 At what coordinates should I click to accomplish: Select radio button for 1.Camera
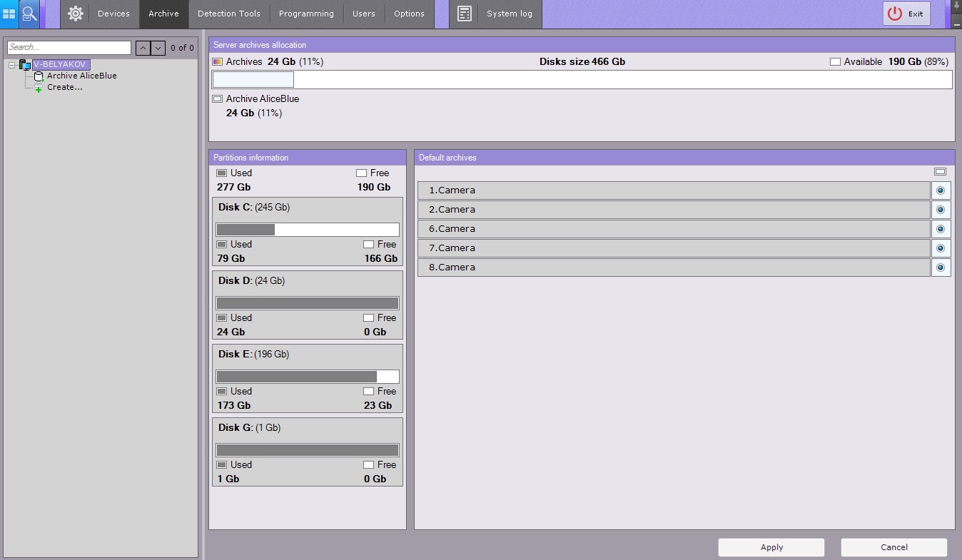[941, 190]
